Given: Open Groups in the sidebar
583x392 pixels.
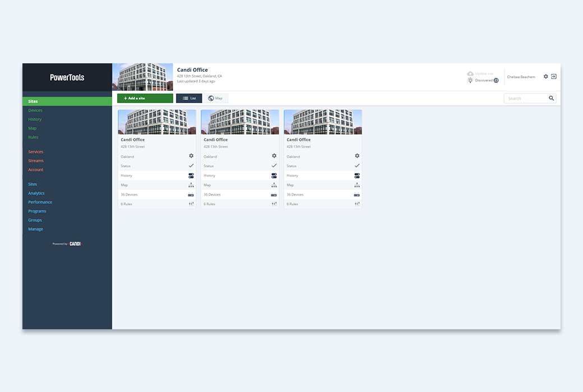Looking at the screenshot, I should click(x=35, y=220).
